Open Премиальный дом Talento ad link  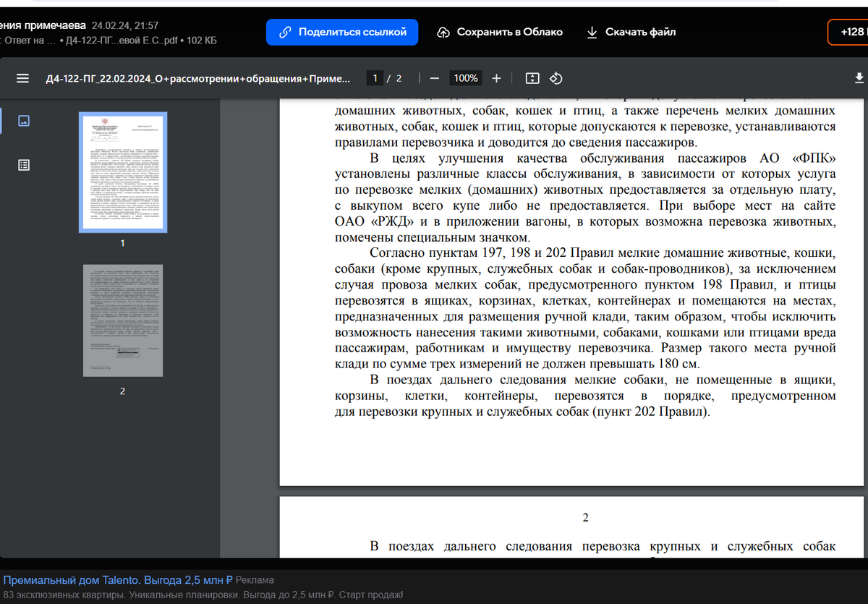pos(118,579)
